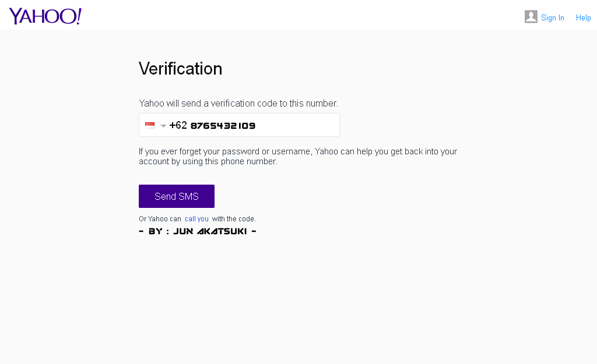Open the Help link
This screenshot has height=364, width=597.
point(583,18)
